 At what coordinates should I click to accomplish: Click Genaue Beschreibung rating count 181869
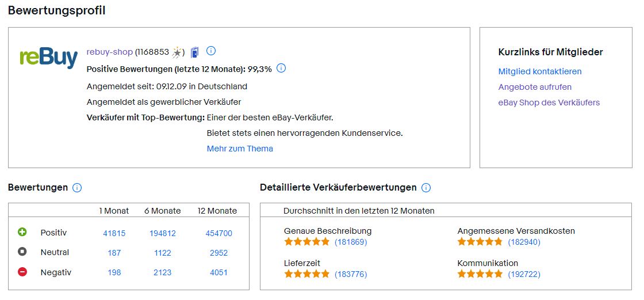coord(351,242)
